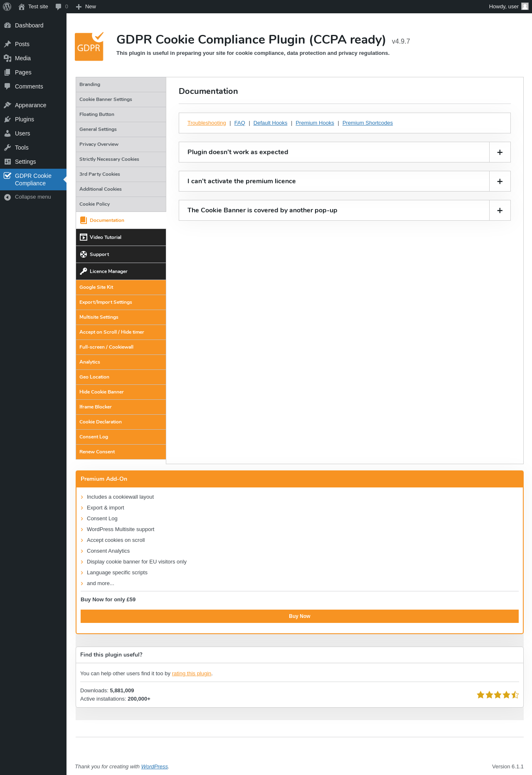Click the Troubleshooting link
Screen dimensions: 532x775
[x=207, y=123]
